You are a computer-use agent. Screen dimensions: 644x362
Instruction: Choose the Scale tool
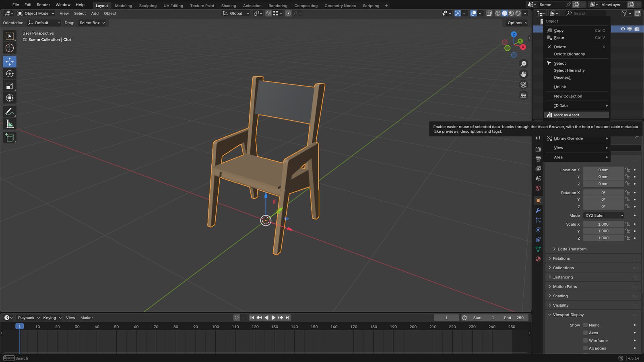click(x=10, y=86)
